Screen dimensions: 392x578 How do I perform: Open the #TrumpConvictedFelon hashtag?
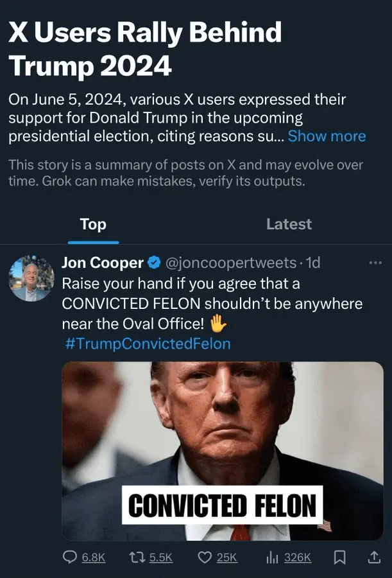148,344
